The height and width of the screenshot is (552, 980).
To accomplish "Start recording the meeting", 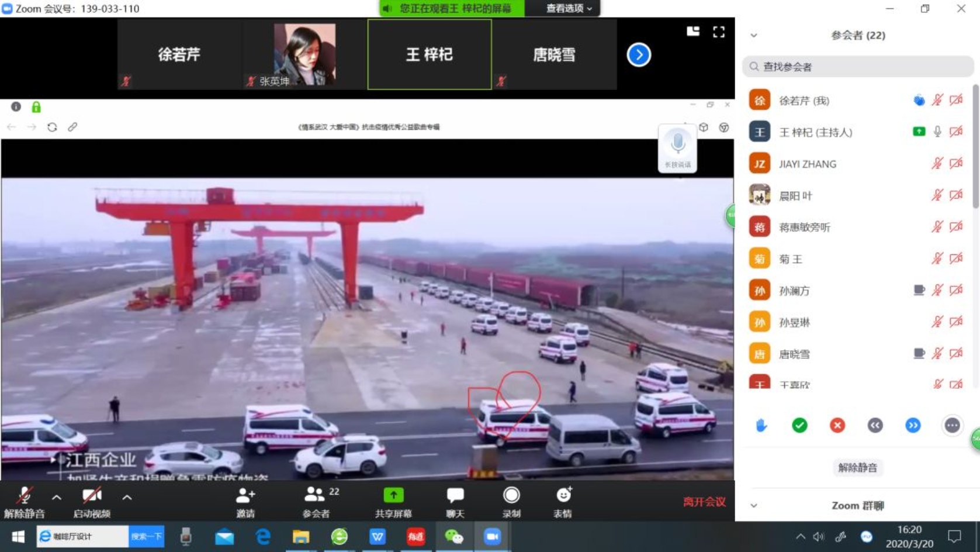I will tap(511, 502).
